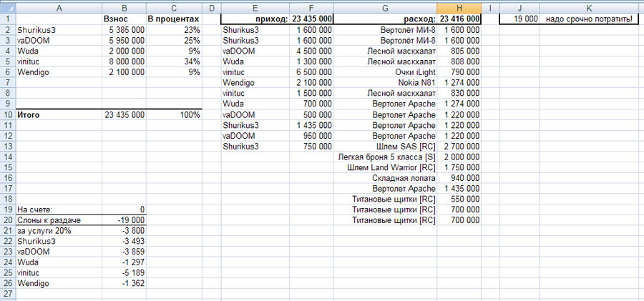
Task: Click Wendigo in the income list
Action: click(x=255, y=83)
